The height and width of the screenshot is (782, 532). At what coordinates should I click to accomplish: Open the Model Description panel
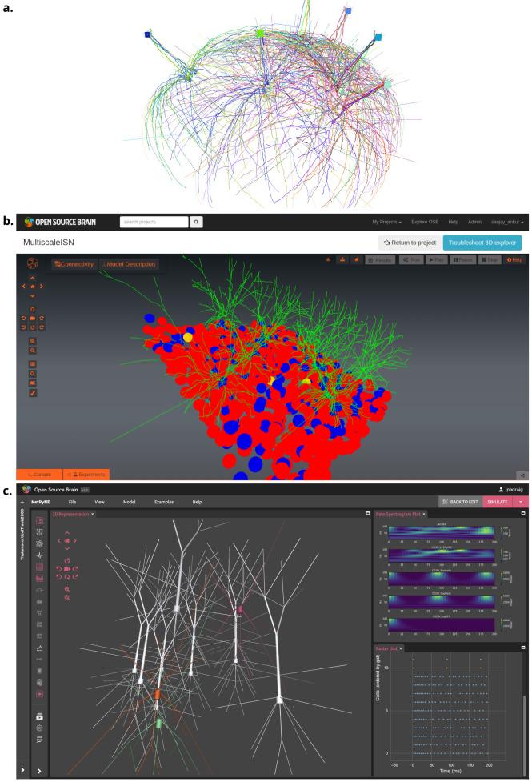pyautogui.click(x=128, y=264)
